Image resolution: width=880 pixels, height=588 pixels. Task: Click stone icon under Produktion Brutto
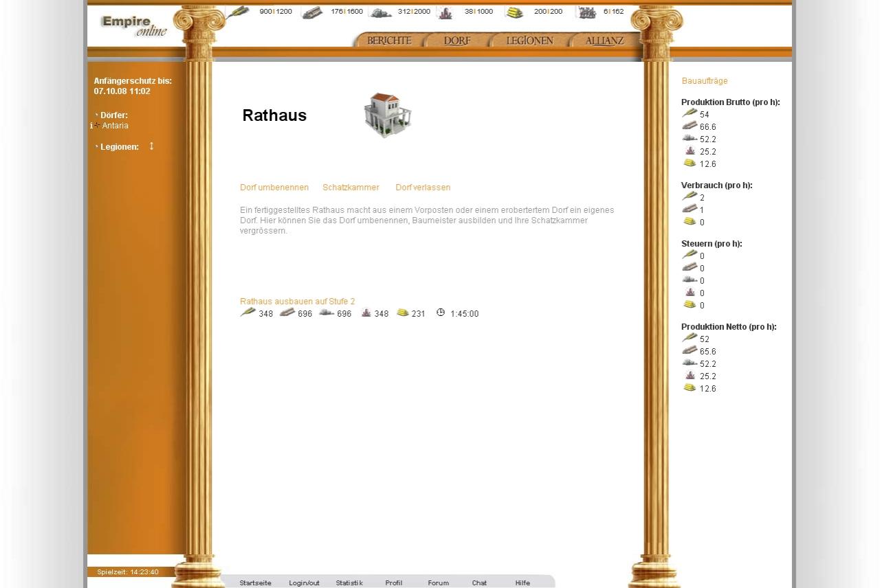click(x=690, y=138)
